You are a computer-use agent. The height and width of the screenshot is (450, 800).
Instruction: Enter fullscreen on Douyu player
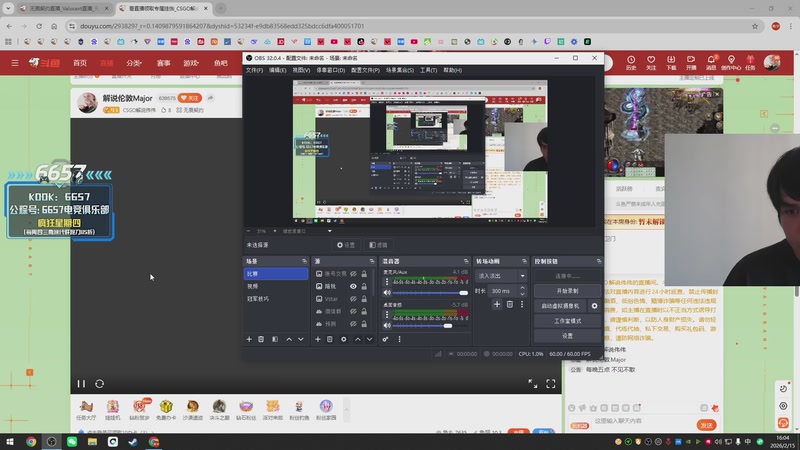[x=551, y=384]
